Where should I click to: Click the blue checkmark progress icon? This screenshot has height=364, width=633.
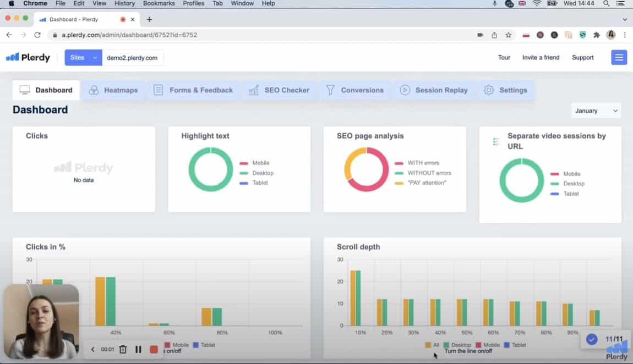(x=592, y=339)
